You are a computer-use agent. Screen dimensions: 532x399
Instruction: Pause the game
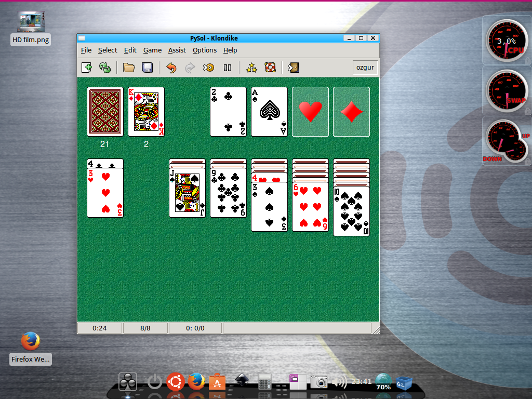pyautogui.click(x=227, y=68)
